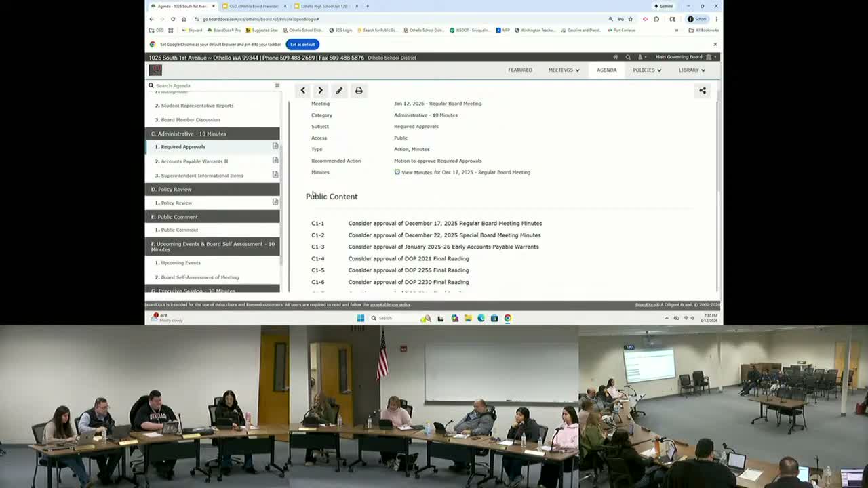This screenshot has width=868, height=488.
Task: Open the Gemini button in Chrome
Action: pos(664,6)
